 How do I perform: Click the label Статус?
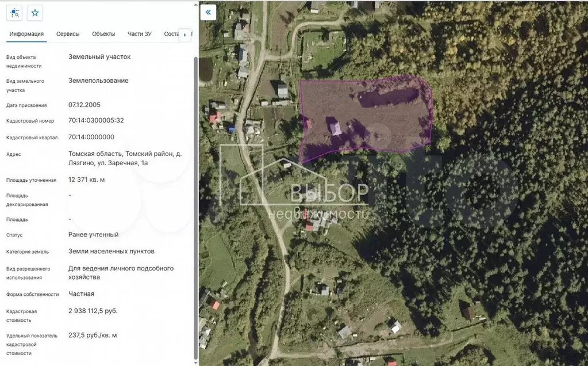point(14,235)
